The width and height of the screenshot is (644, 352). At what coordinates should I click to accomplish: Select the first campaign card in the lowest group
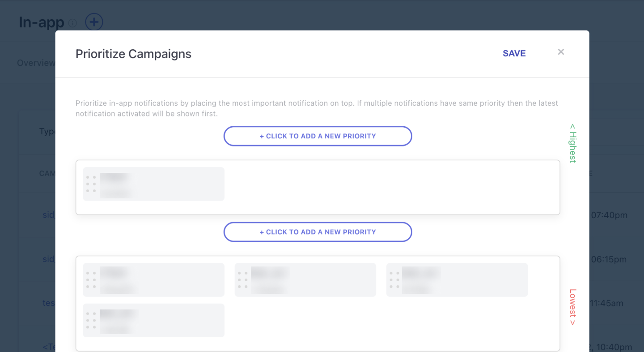161,280
